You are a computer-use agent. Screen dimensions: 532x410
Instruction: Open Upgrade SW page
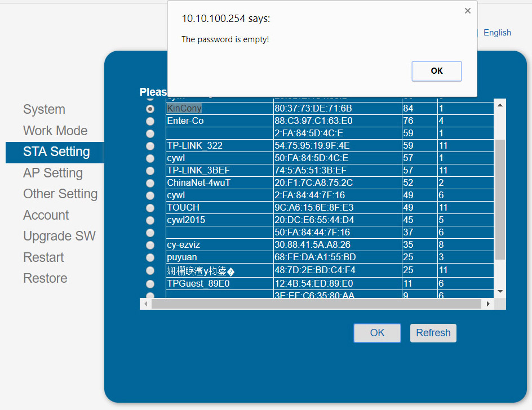click(59, 236)
